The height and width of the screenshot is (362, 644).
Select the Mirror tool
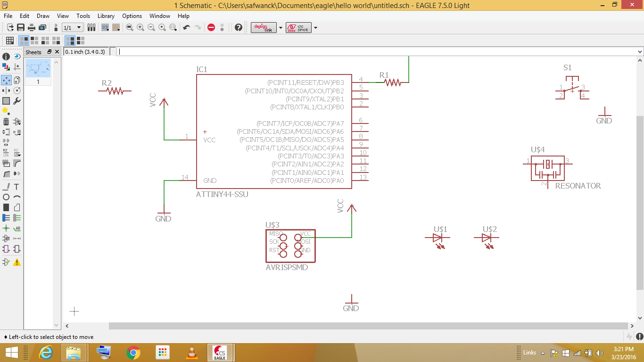(6, 90)
